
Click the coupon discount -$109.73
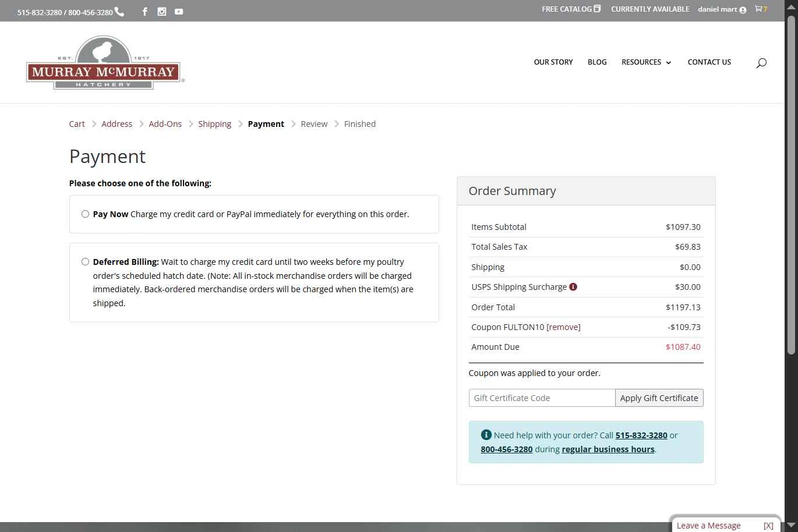[x=684, y=327]
